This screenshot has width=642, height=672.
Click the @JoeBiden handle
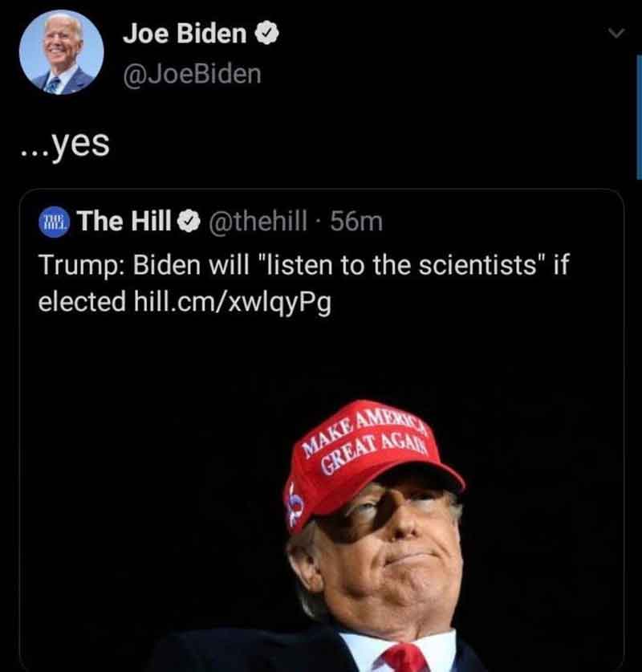pyautogui.click(x=193, y=75)
